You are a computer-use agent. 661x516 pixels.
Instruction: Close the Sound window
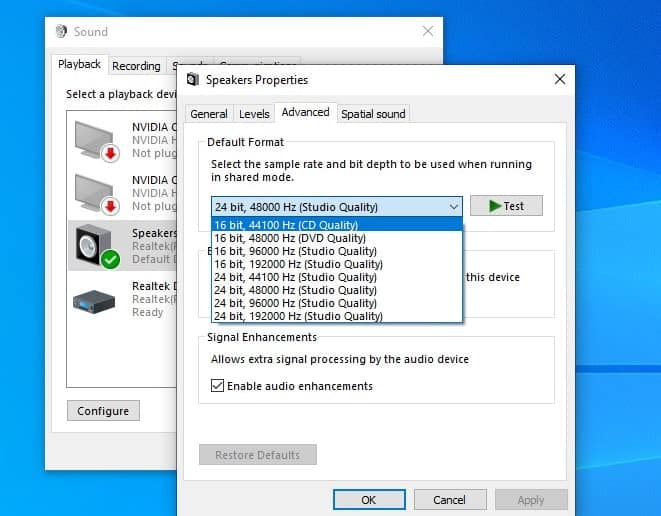(427, 31)
